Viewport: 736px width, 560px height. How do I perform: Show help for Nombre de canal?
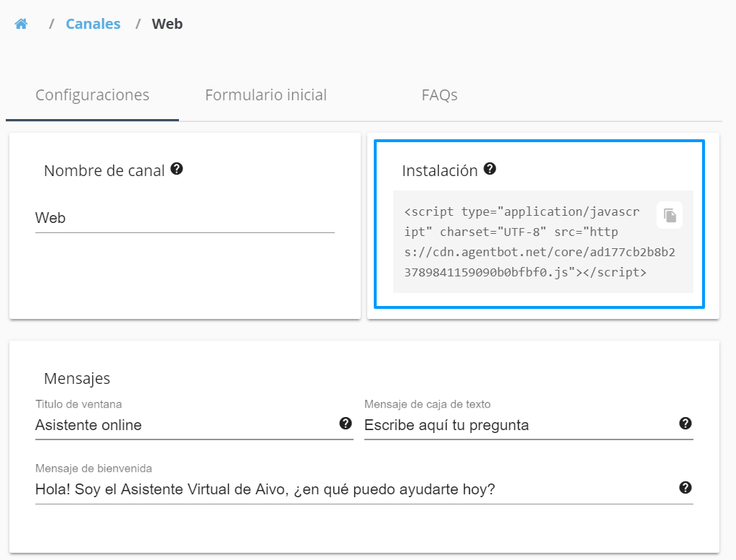[177, 169]
